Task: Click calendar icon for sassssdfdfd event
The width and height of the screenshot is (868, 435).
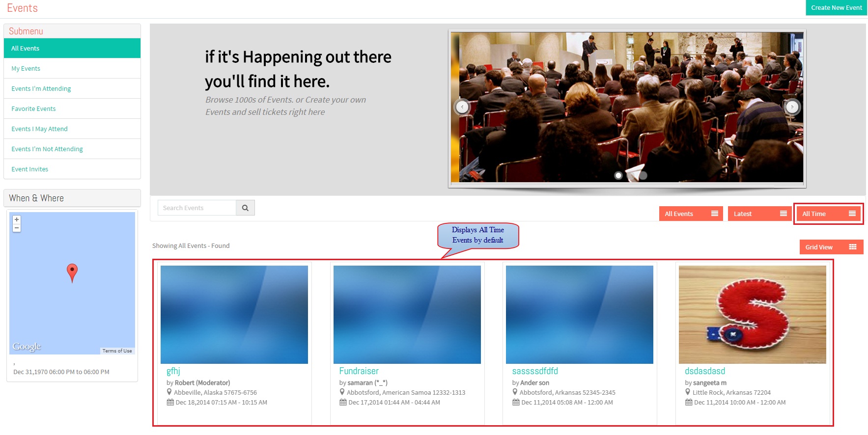Action: (516, 402)
